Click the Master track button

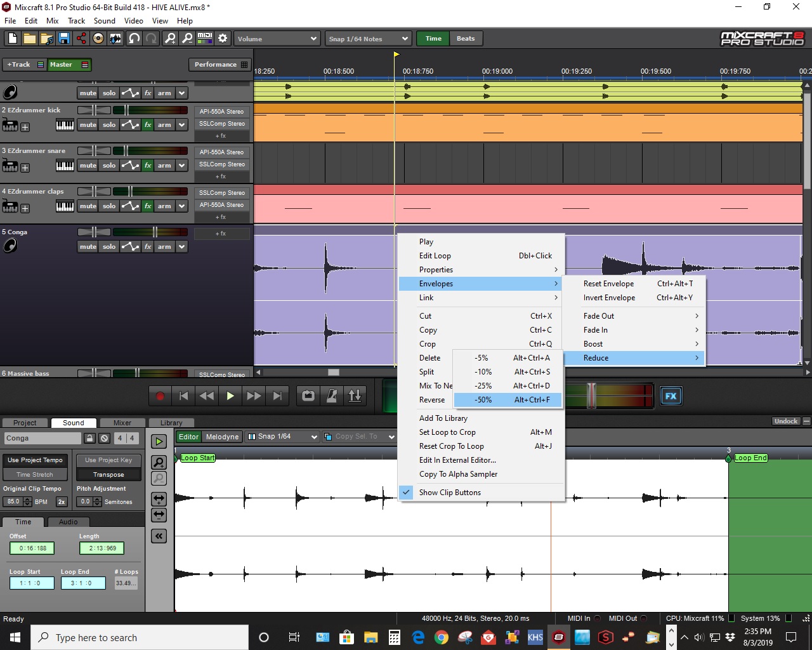[69, 65]
